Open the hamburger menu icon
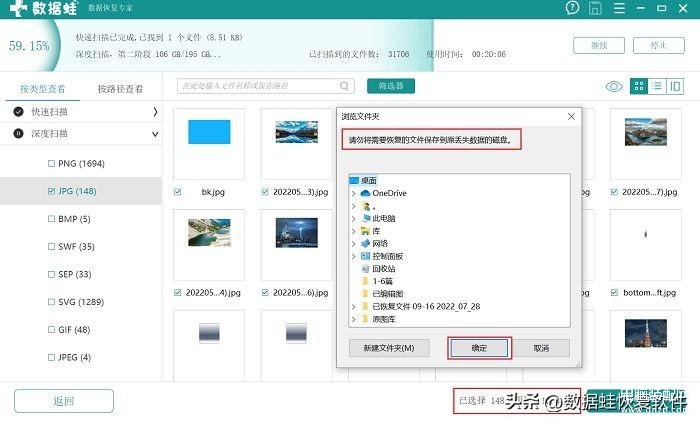The image size is (700, 423). coord(619,8)
